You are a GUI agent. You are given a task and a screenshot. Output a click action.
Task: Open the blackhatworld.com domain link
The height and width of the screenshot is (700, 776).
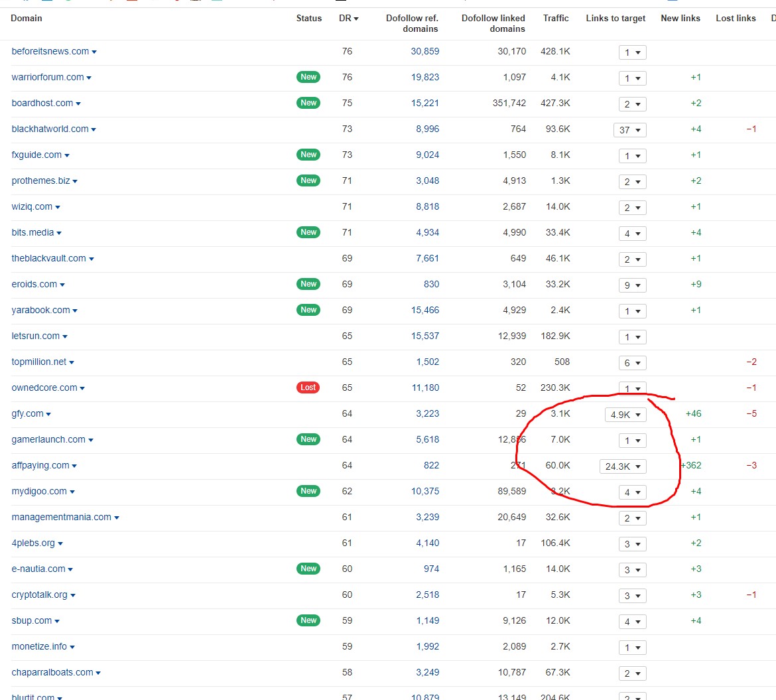tap(50, 129)
